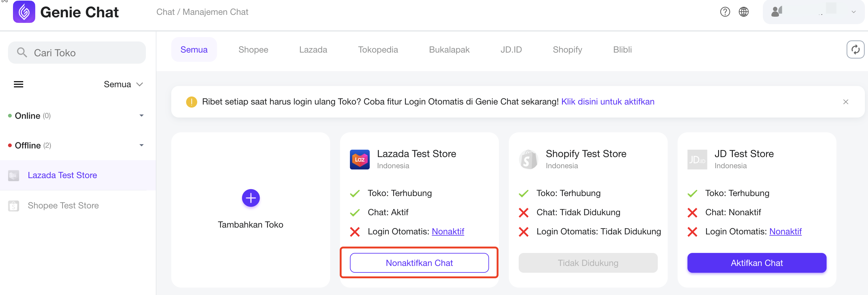Expand the Online stores group

[x=142, y=116]
